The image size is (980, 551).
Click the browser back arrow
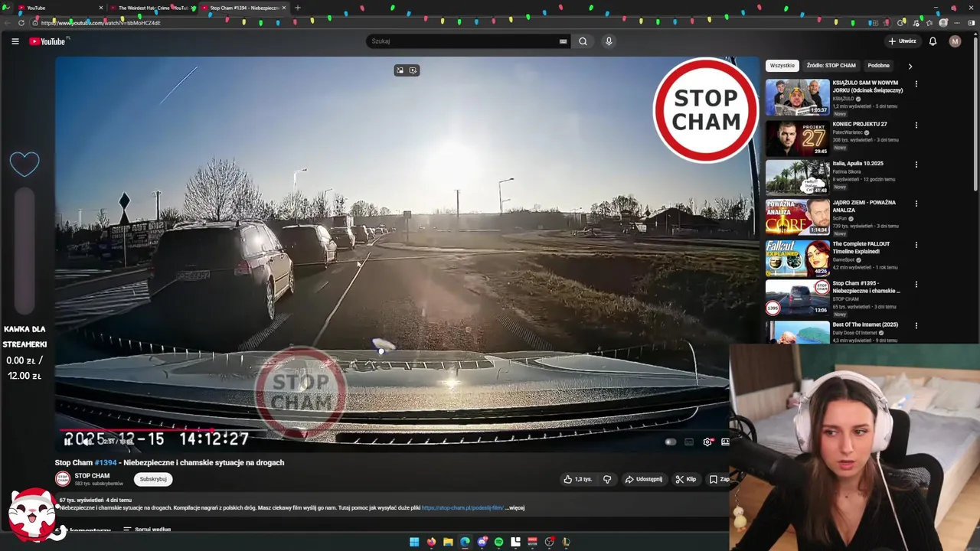pyautogui.click(x=8, y=23)
